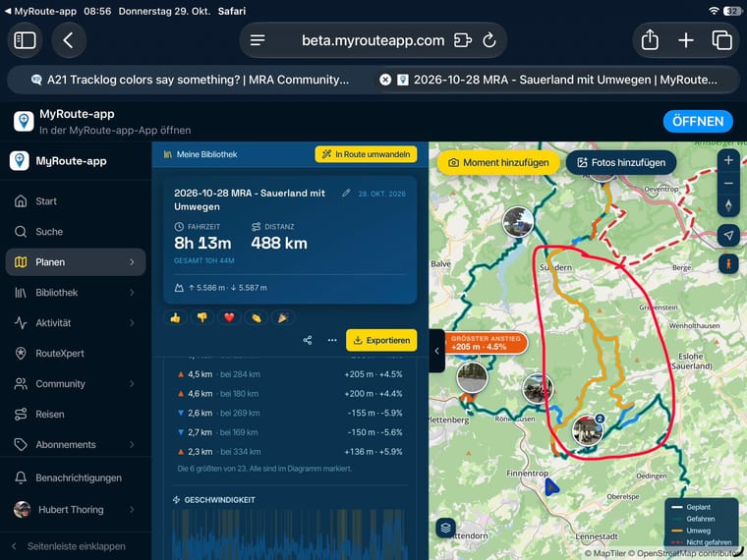Open photo marker with badge 2
The width and height of the screenshot is (747, 560).
click(x=588, y=430)
